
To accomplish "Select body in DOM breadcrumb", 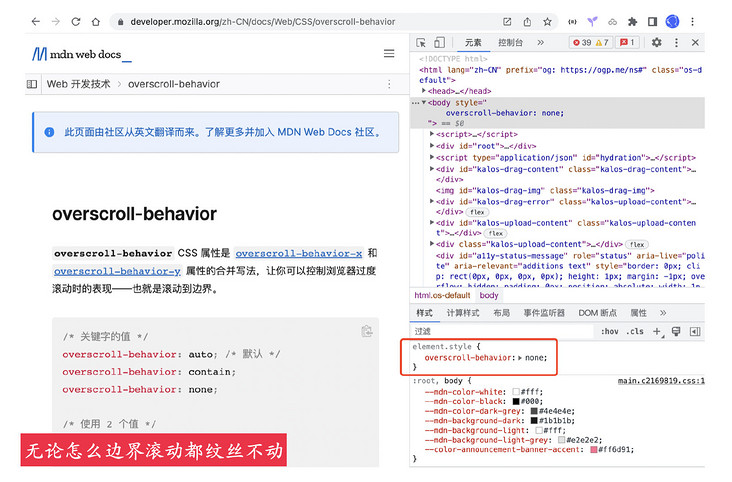I will tap(489, 295).
